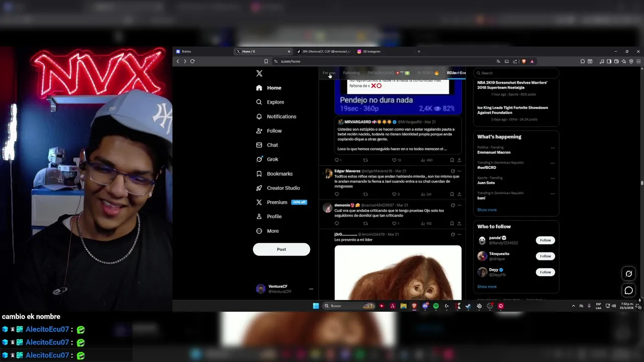Switch to Roblox browser tab

tap(203, 51)
